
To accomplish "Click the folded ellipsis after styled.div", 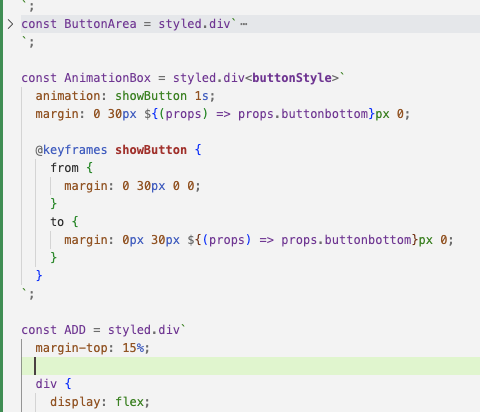I will [x=244, y=24].
